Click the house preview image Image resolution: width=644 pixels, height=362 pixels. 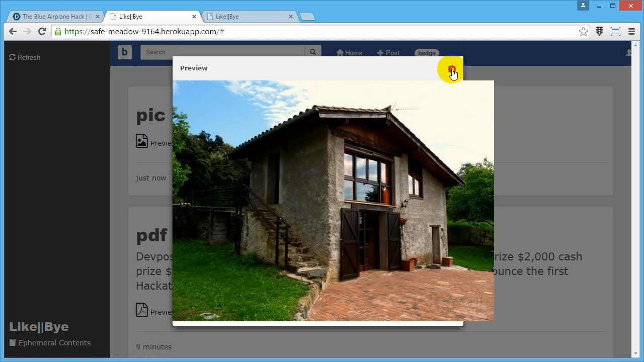[333, 201]
